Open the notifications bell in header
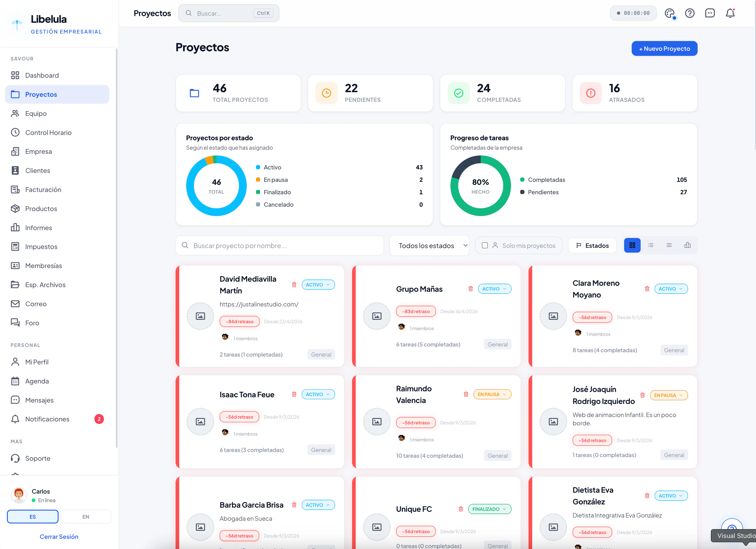This screenshot has width=756, height=549. [x=730, y=13]
